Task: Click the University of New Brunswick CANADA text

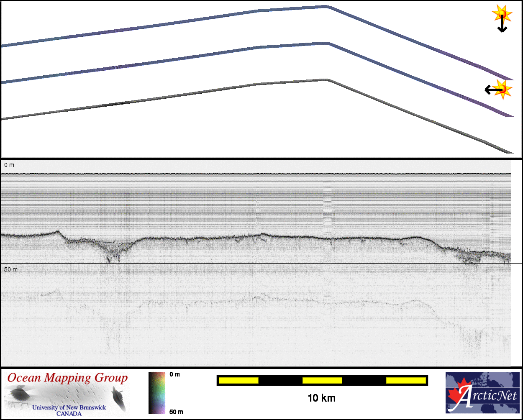Action: [x=69, y=410]
